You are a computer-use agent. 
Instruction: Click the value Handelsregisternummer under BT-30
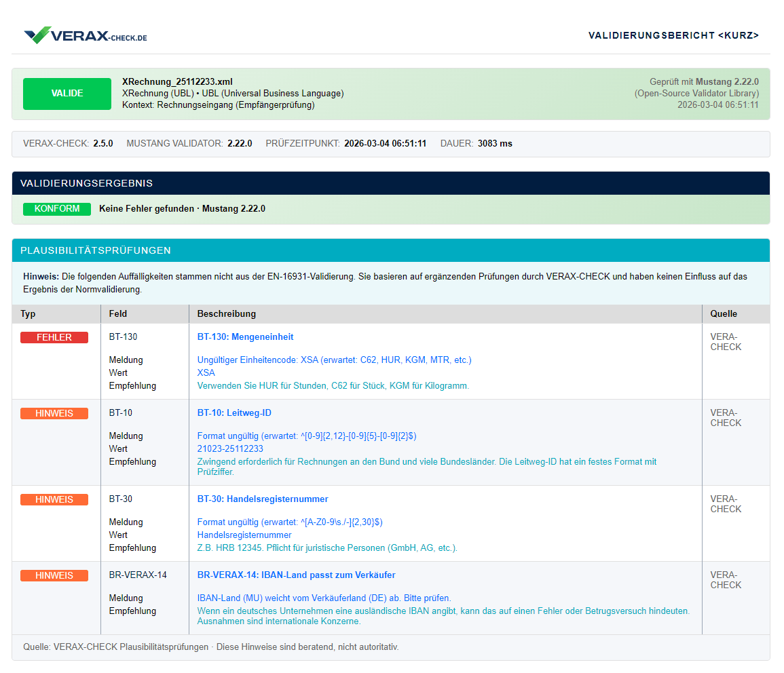[244, 535]
